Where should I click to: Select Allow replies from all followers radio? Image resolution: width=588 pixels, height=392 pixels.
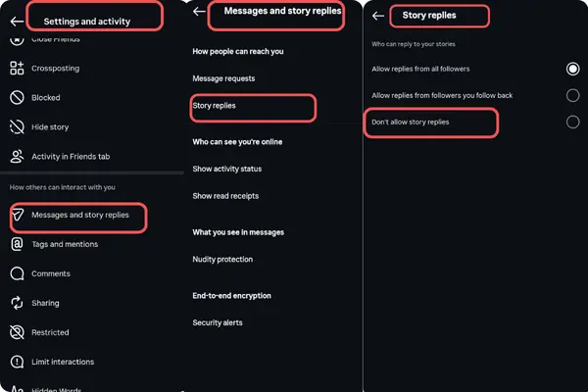click(572, 69)
